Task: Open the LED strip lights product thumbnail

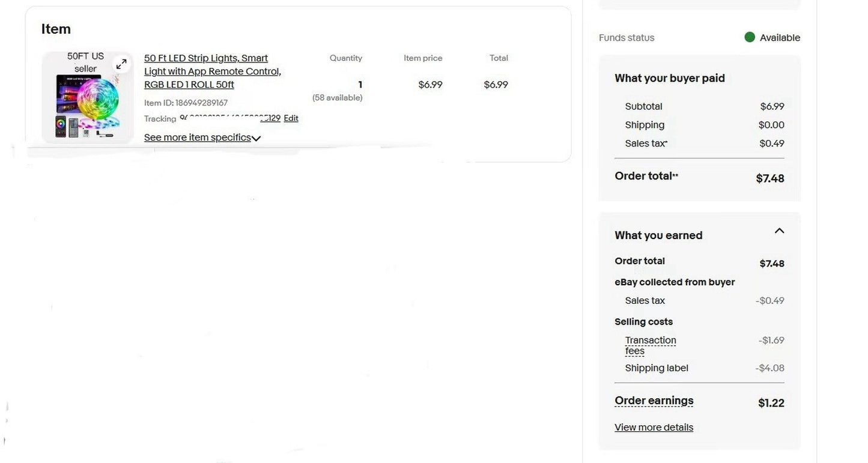Action: (86, 102)
